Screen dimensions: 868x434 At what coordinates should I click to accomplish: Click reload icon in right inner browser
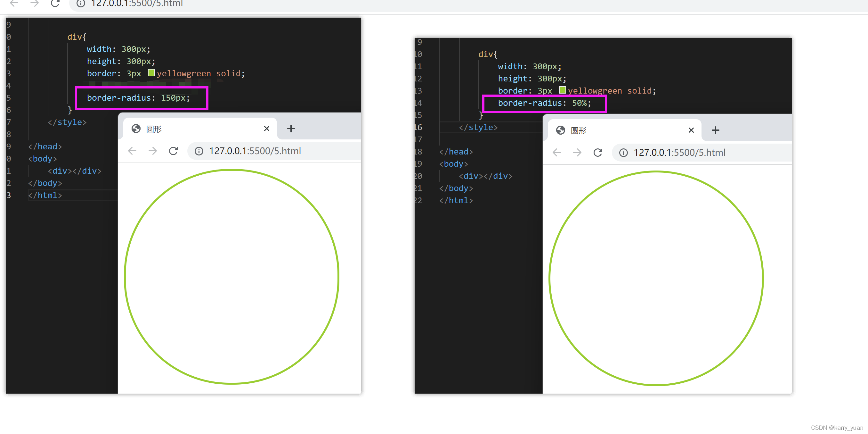(598, 153)
